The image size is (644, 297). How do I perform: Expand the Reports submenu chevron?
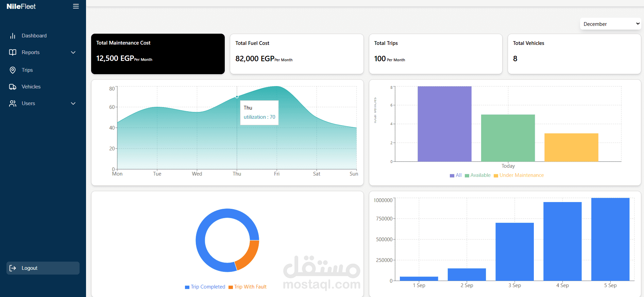73,52
